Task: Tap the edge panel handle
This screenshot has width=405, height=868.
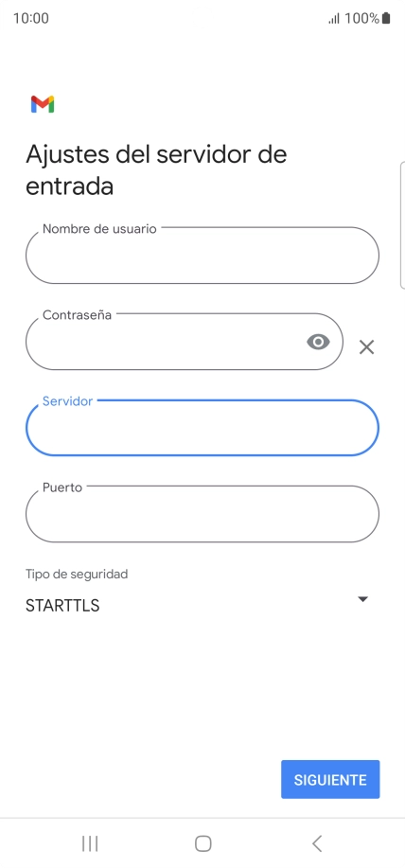Action: 402,225
